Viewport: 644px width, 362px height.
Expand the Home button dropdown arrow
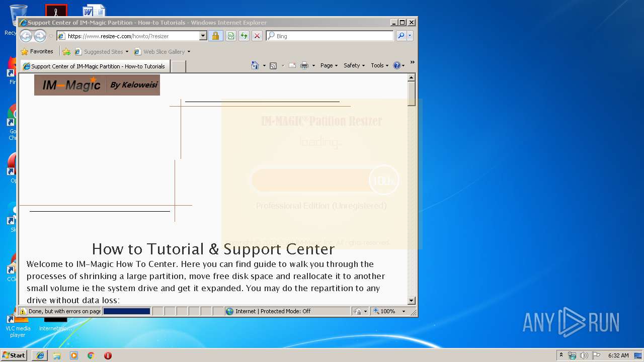click(x=264, y=65)
